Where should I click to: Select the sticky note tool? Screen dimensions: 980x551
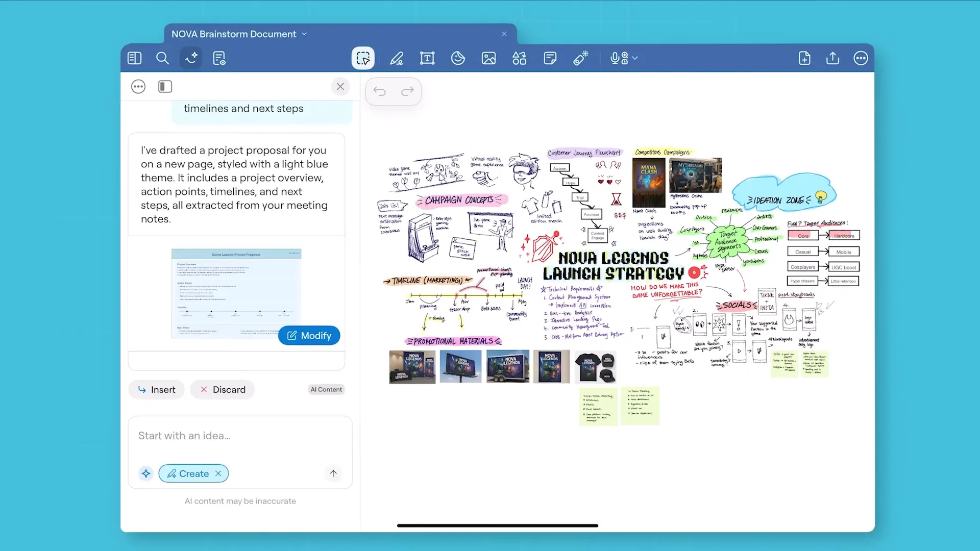coord(550,58)
